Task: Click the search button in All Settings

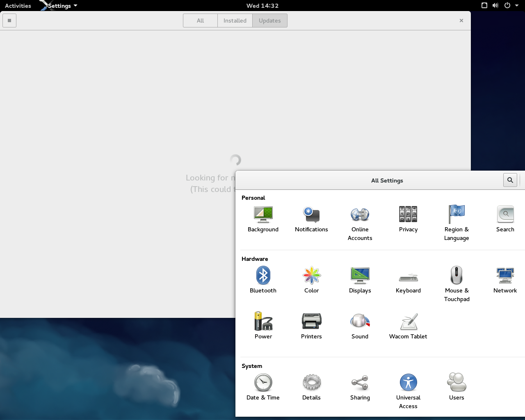Action: pos(510,180)
